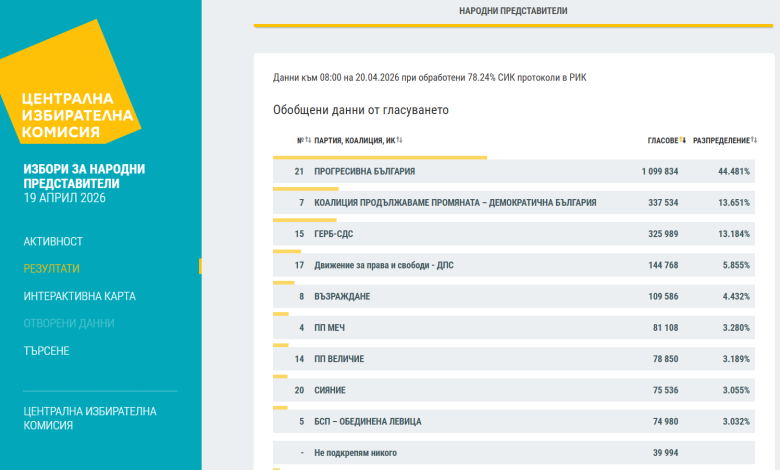This screenshot has height=470, width=780.
Task: Select РЕЗУЛТАТИ in the sidebar
Action: (52, 269)
